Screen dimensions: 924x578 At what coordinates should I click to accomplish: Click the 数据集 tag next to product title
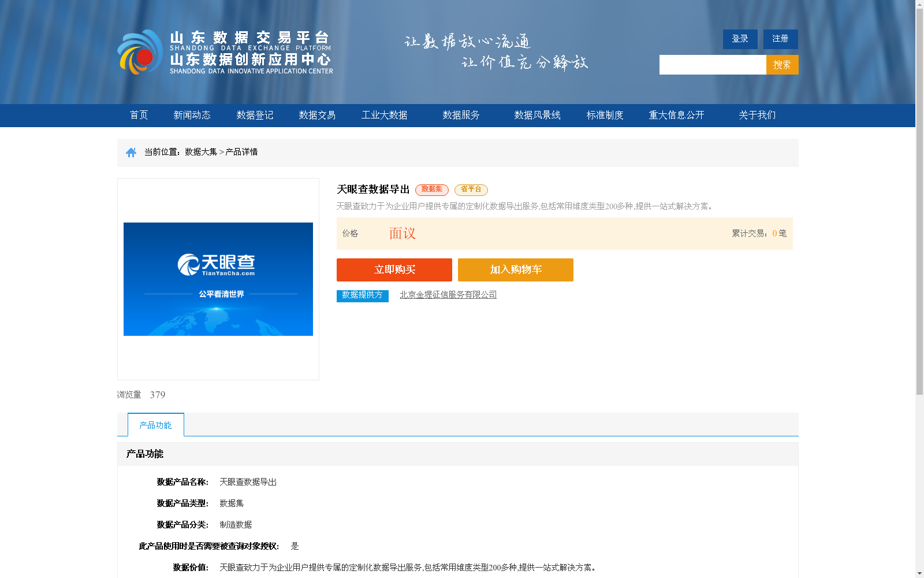tap(431, 190)
